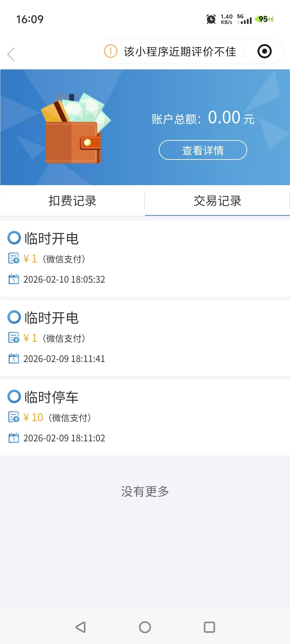Open 查看详情 account details

click(x=203, y=150)
